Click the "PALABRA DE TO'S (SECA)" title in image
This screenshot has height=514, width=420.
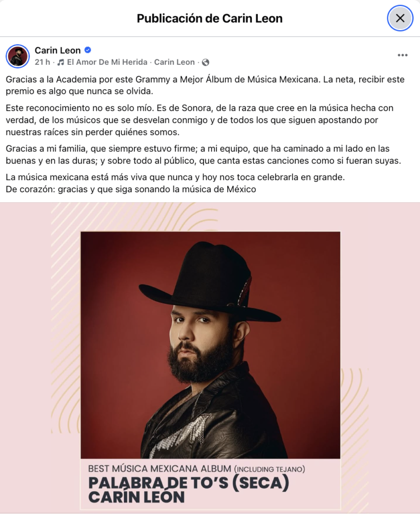tap(189, 483)
